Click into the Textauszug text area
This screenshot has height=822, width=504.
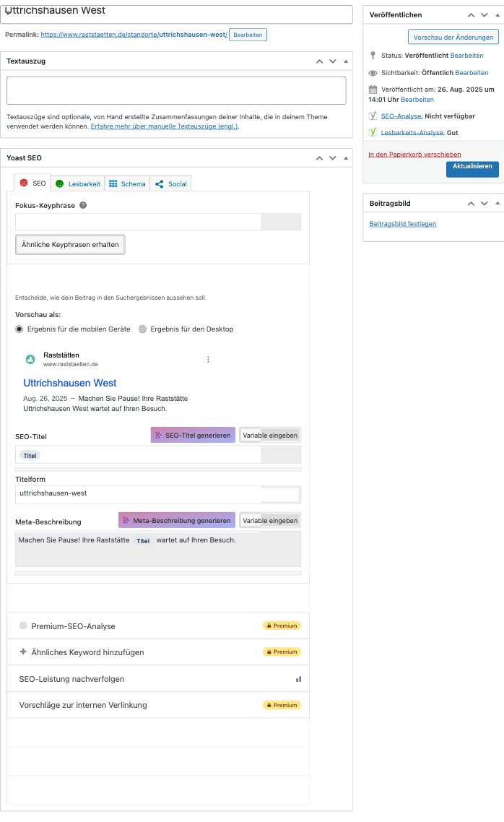click(x=176, y=91)
